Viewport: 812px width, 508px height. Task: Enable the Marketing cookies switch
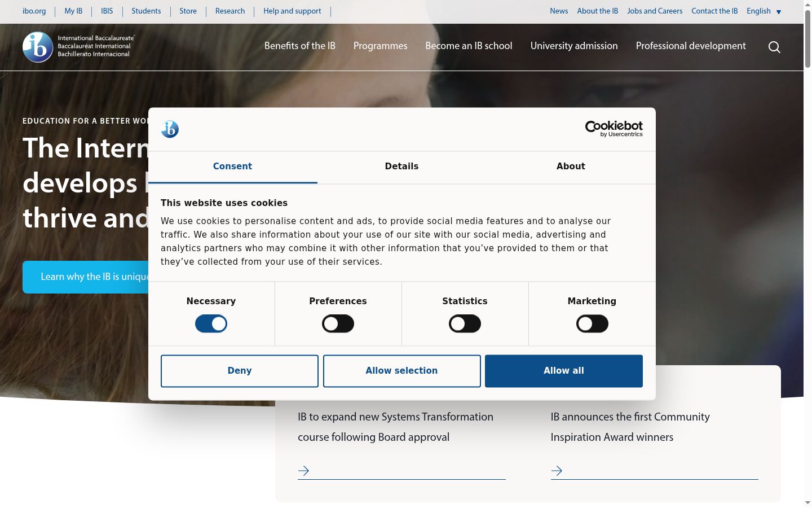(592, 324)
